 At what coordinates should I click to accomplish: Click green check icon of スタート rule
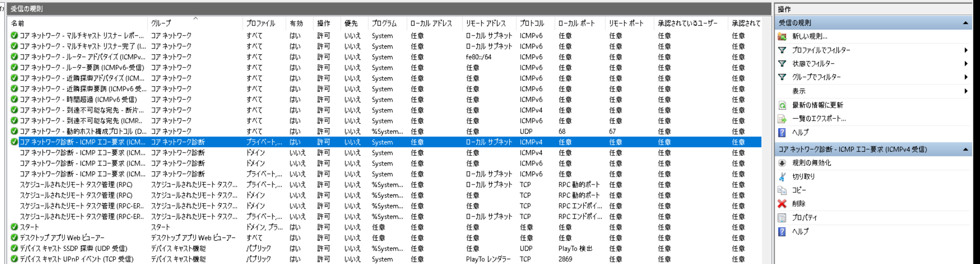click(14, 227)
